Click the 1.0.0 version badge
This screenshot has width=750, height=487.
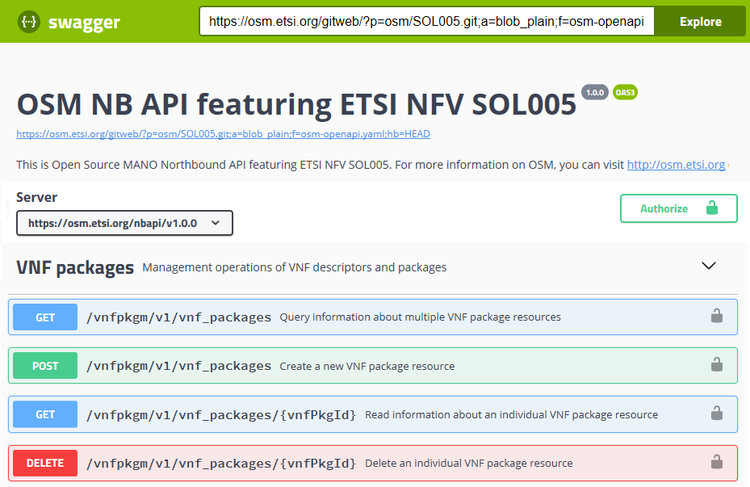click(x=595, y=92)
